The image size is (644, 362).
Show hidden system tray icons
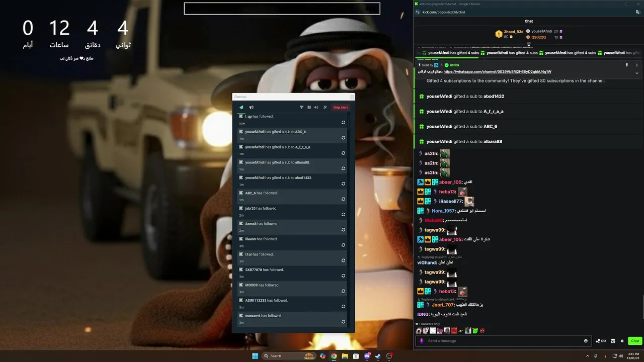[x=587, y=356]
